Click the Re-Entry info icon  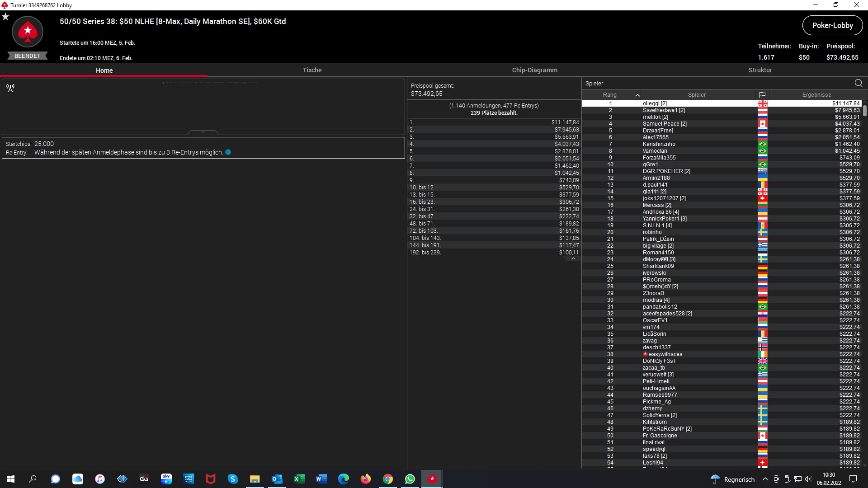tap(228, 152)
